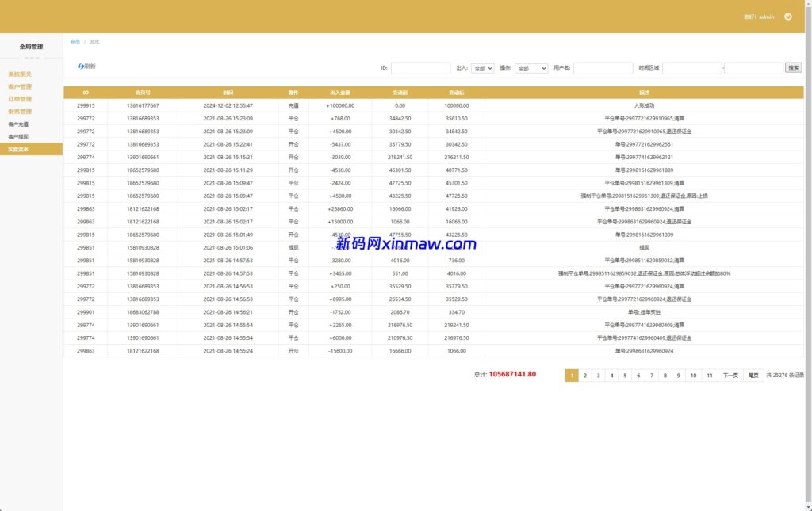812x511 pixels.
Task: Click the end date field of 时间区域
Action: [753, 69]
